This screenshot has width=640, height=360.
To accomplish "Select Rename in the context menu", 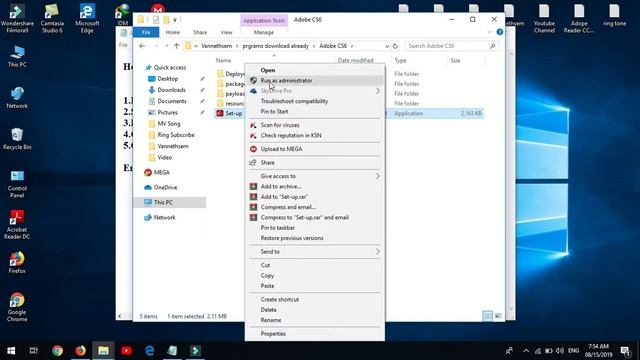I will point(315,320).
